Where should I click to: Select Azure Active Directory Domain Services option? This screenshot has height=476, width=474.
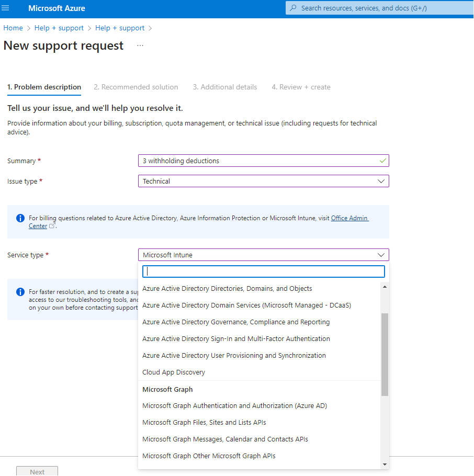pos(259,305)
